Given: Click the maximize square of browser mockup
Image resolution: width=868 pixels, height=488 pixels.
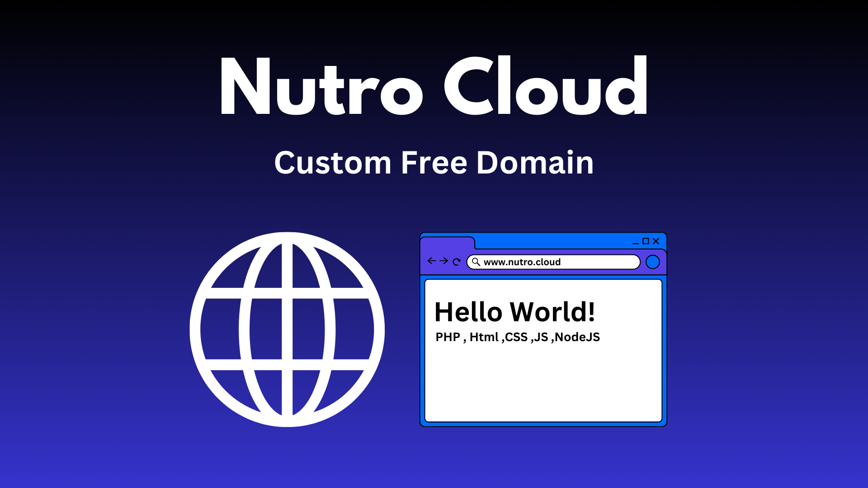Looking at the screenshot, I should 646,241.
